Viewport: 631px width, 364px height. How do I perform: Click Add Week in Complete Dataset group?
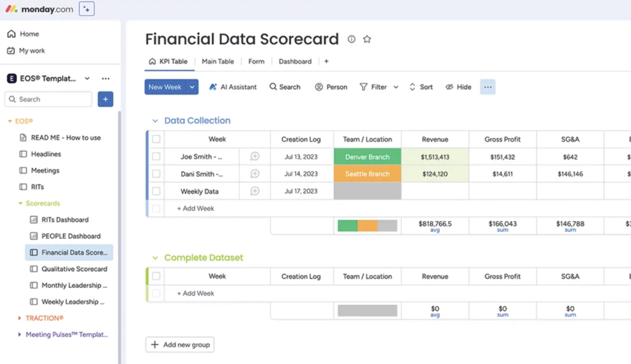tap(196, 293)
